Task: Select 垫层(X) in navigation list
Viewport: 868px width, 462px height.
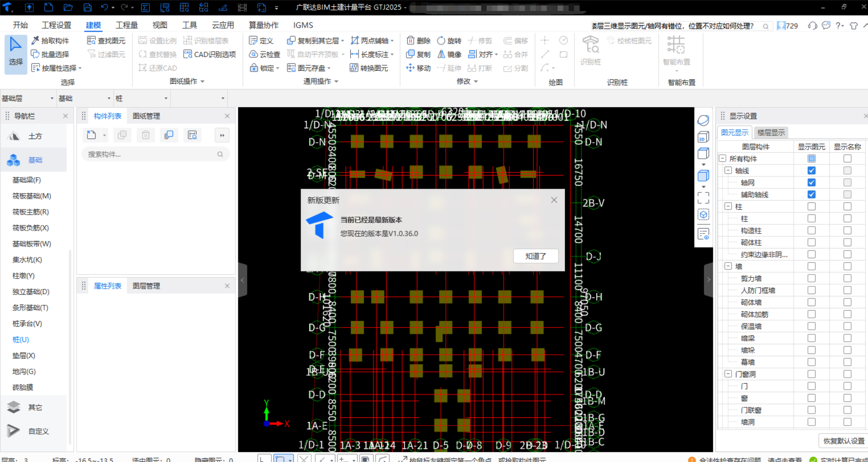Action: 24,355
